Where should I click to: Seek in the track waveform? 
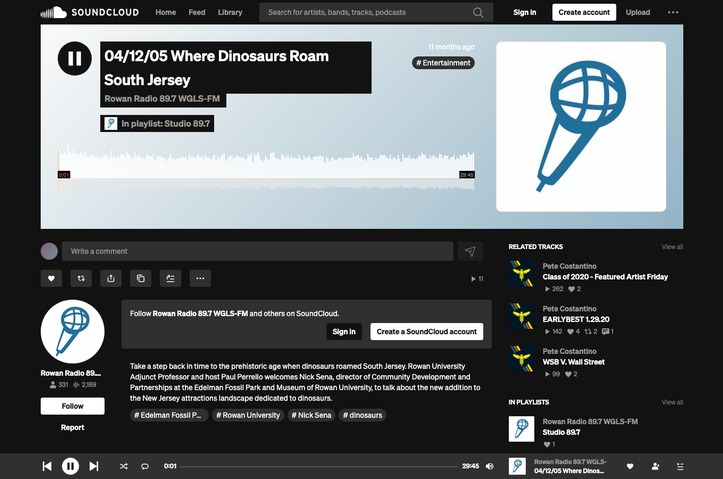[x=266, y=168]
